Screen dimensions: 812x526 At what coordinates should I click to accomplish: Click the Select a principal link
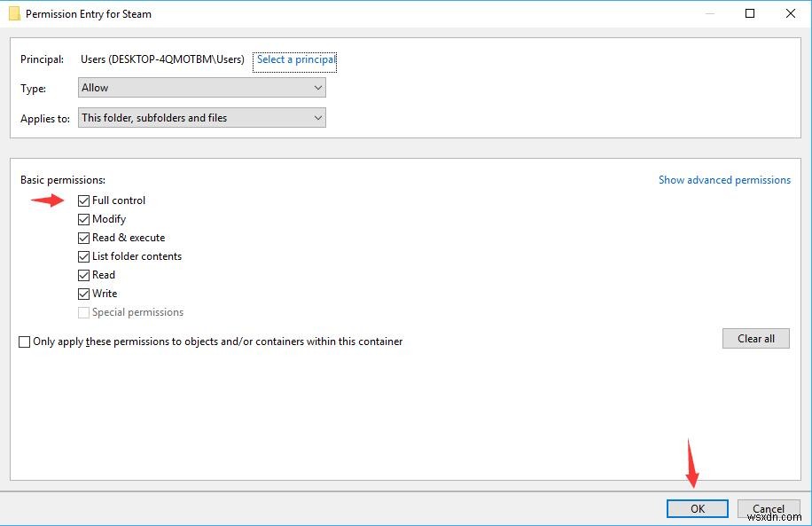(x=296, y=59)
